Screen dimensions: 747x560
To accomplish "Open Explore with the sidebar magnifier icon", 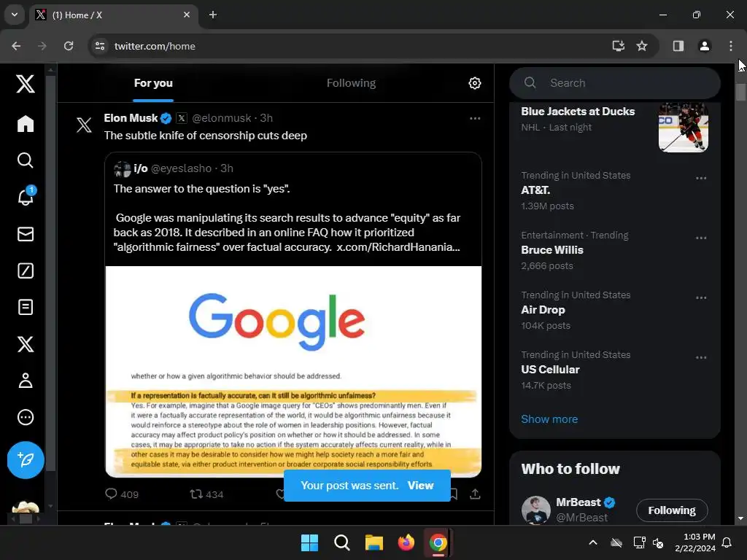I will coord(26,160).
